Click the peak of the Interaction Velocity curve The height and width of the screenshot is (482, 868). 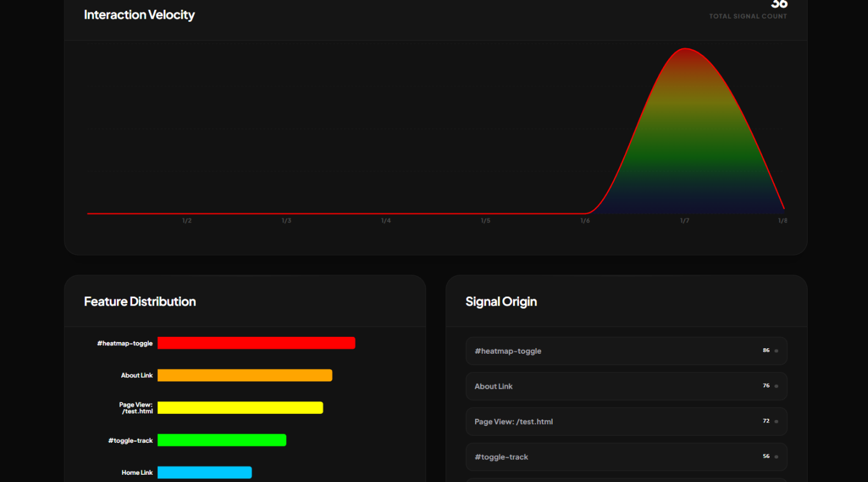(686, 49)
